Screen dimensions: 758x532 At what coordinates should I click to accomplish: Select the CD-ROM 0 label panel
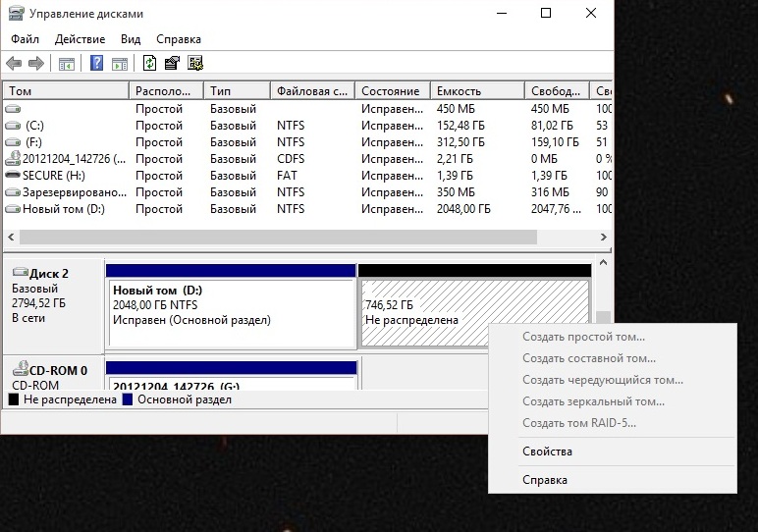coord(54,374)
